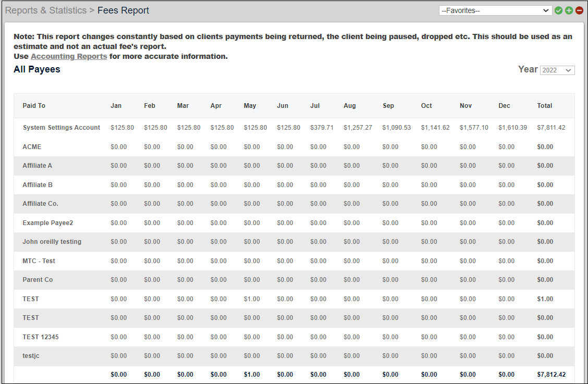Click the Aug column header

pyautogui.click(x=349, y=106)
